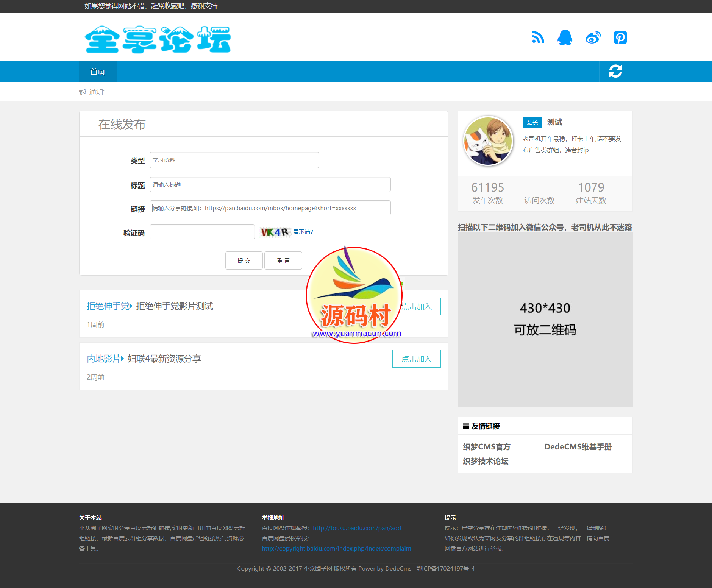Click the 通知 megaphone icon
Screen dimensions: 712x588
coord(82,92)
